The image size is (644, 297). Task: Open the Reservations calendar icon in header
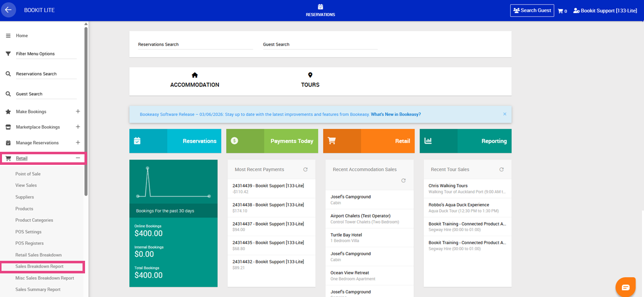pyautogui.click(x=320, y=7)
